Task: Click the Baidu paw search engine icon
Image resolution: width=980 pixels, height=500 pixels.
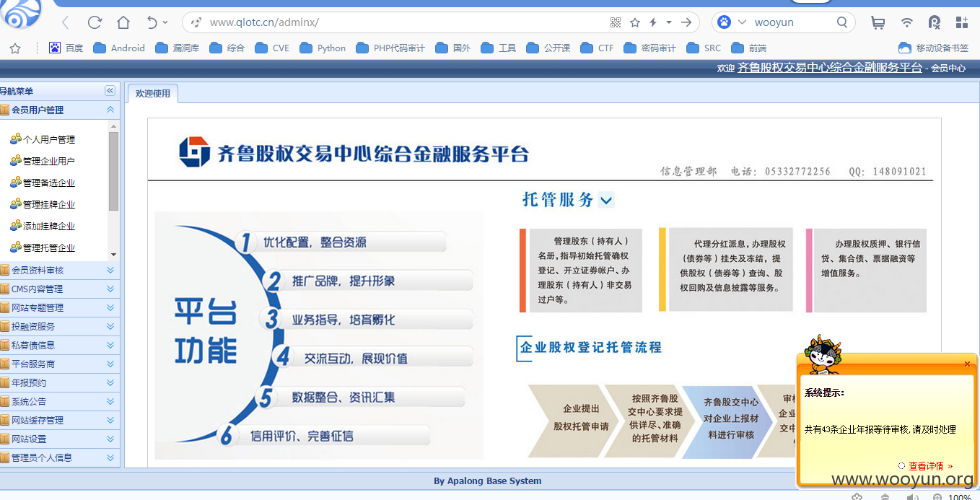Action: [x=725, y=22]
